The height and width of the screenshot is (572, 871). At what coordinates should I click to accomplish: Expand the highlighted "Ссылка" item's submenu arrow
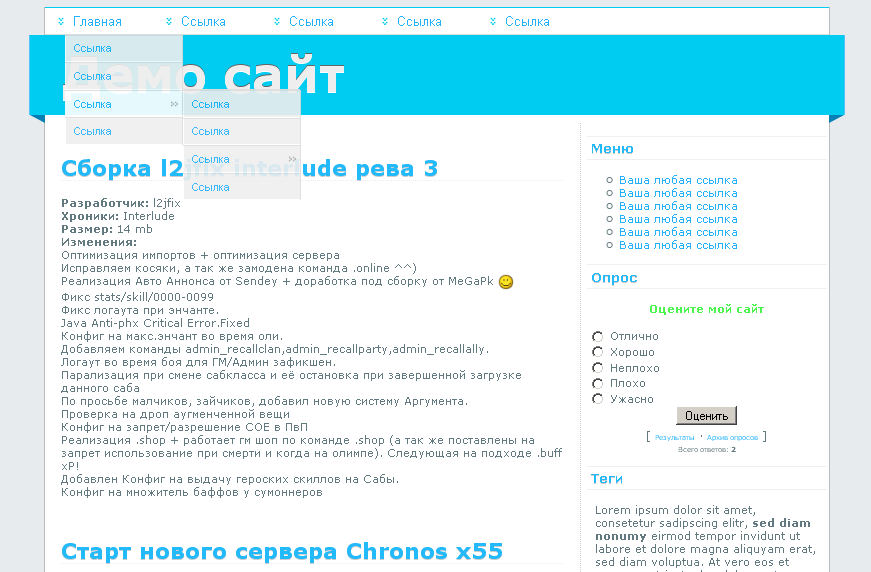coord(174,104)
